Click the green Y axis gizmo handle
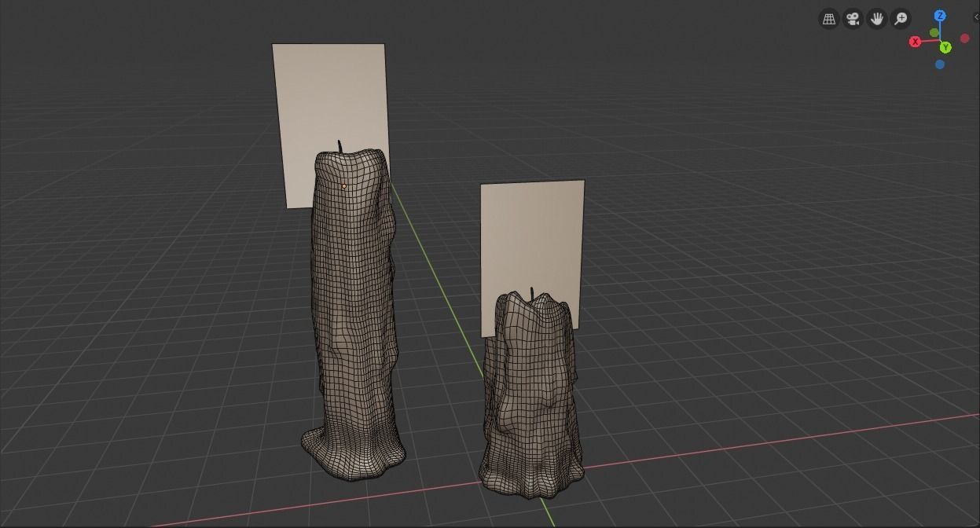This screenshot has height=528, width=980. [x=945, y=48]
